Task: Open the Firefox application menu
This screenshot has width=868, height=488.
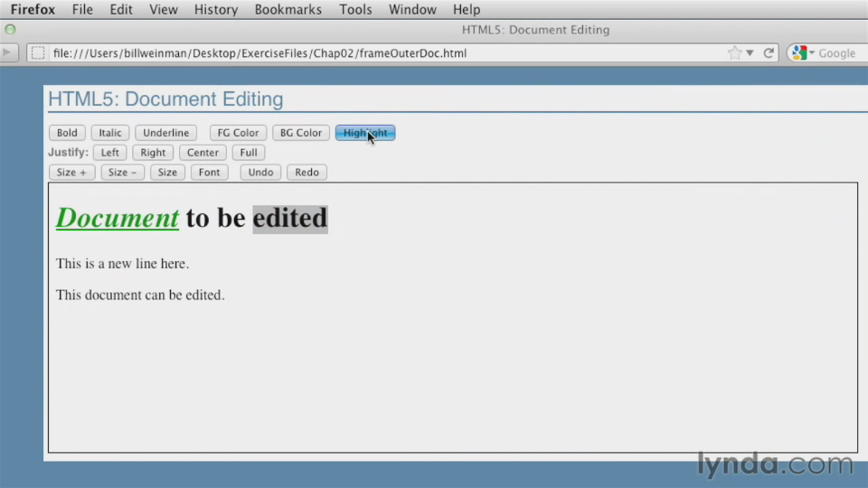Action: click(33, 9)
